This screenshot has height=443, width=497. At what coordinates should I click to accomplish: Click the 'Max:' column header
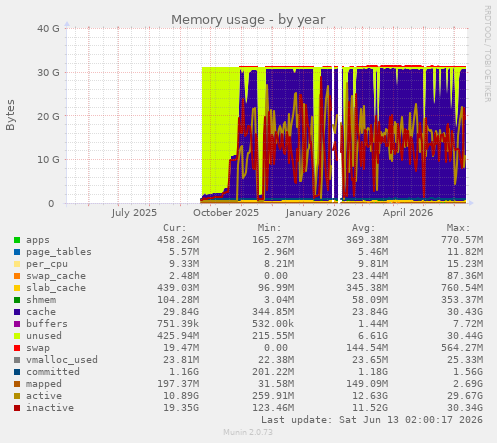(458, 228)
